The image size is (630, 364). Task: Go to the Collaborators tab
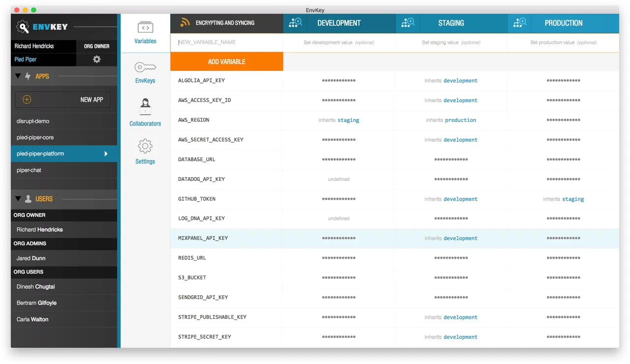(145, 113)
